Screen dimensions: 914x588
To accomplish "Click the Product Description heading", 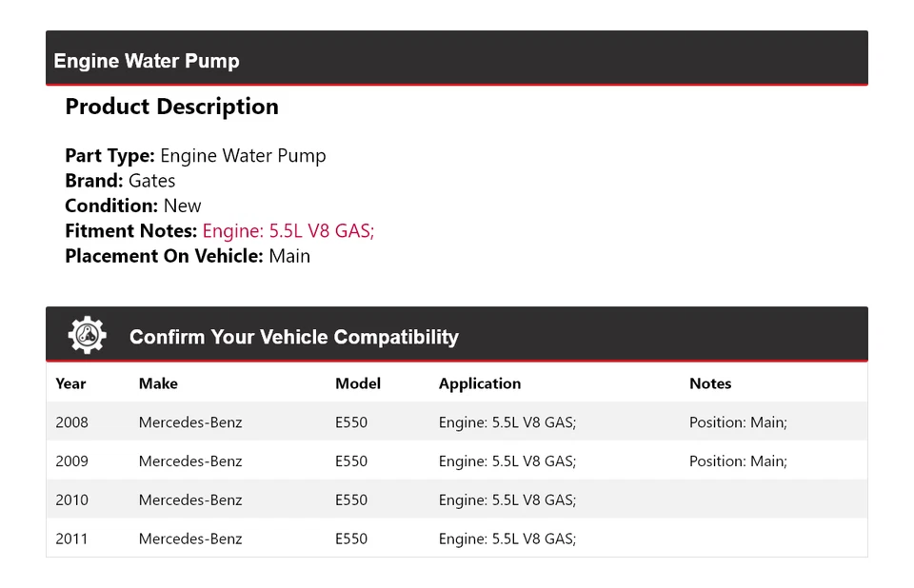I will (x=171, y=107).
